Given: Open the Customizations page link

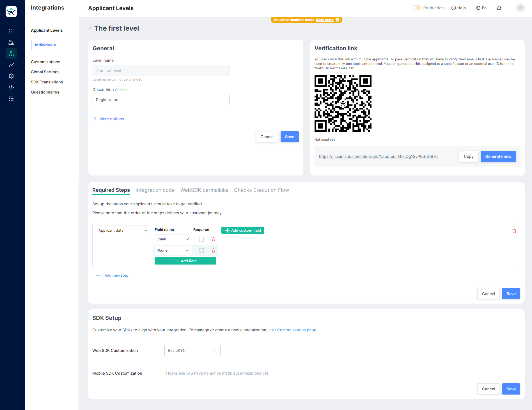Looking at the screenshot, I should pos(296,330).
